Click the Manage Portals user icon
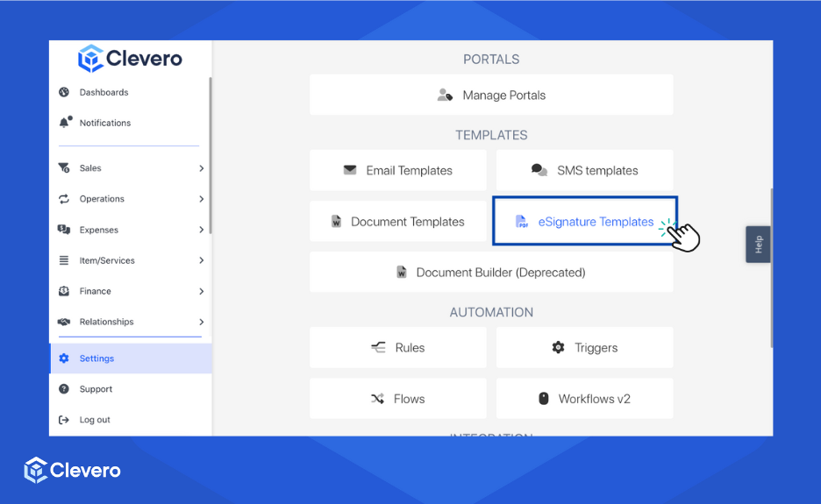This screenshot has width=821, height=504. (x=445, y=96)
